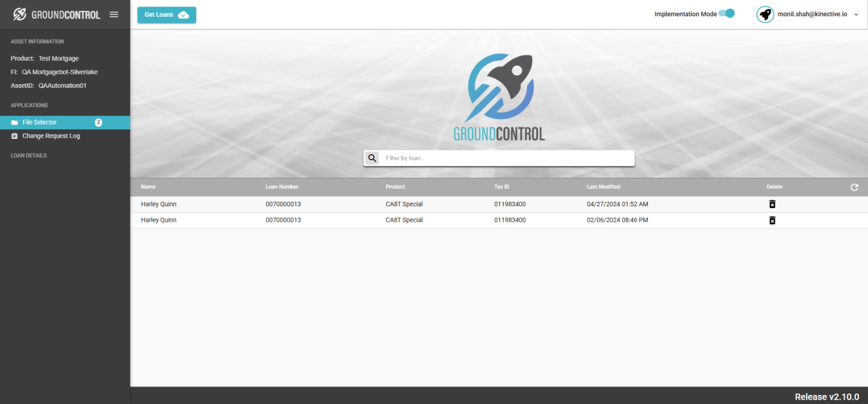Click Loan Number column header

tap(282, 187)
